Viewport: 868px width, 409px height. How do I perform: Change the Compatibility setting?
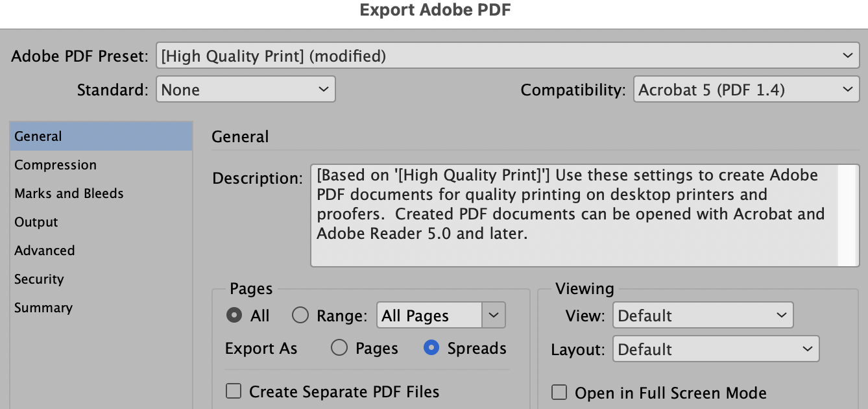point(745,89)
